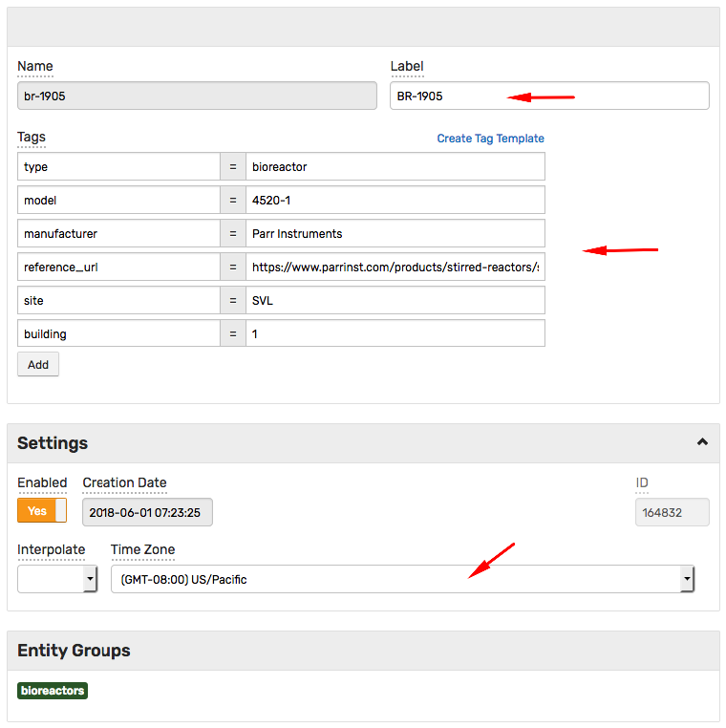
Task: Click the manufacturer tag name field
Action: [x=118, y=233]
